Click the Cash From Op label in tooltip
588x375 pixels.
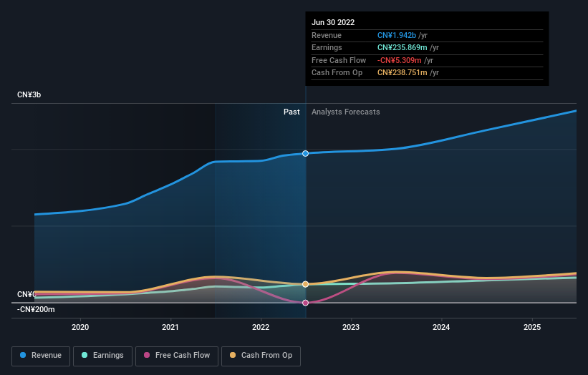click(x=337, y=73)
